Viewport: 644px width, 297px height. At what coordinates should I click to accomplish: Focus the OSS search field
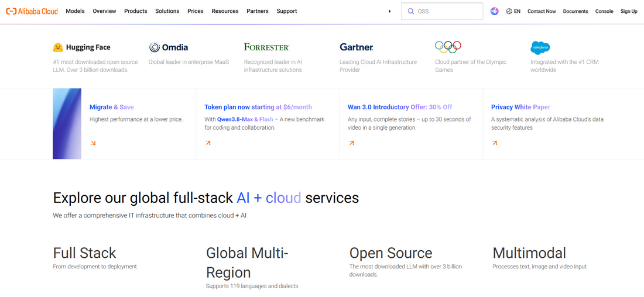click(x=442, y=12)
